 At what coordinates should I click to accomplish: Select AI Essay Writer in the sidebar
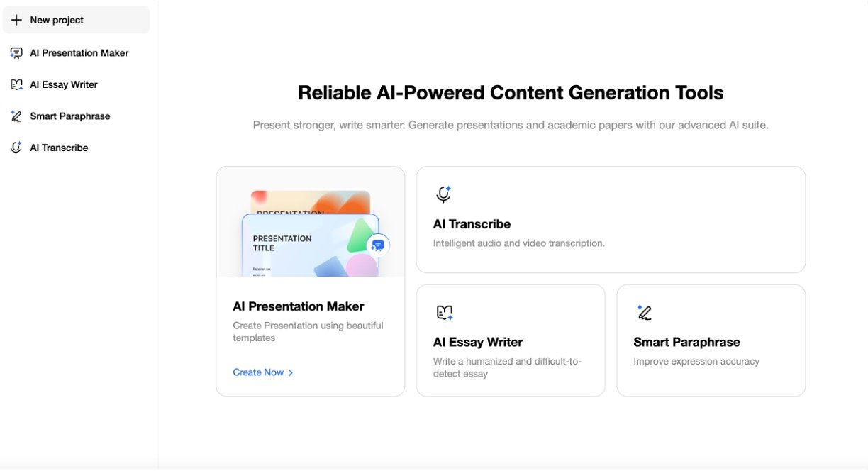coord(65,84)
